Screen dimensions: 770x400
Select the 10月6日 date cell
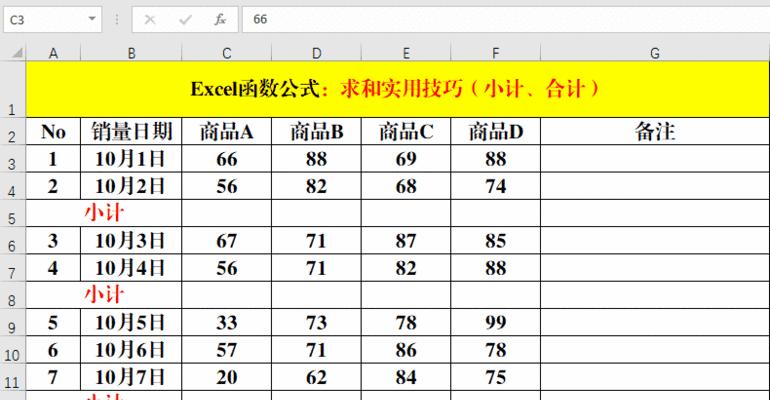point(131,350)
